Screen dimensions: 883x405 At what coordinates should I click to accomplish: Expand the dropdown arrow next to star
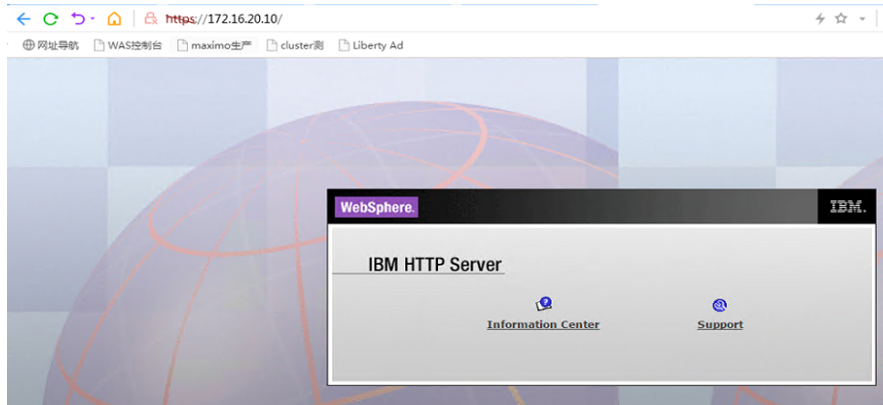tap(862, 19)
